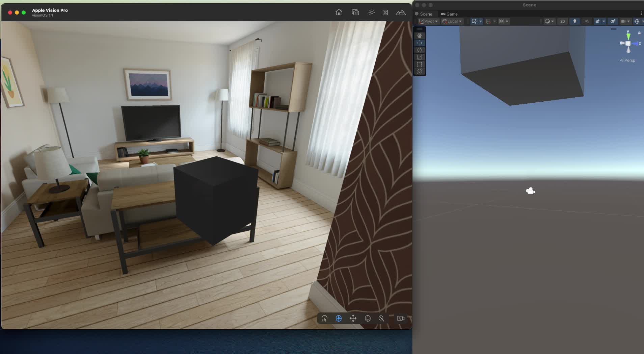Image resolution: width=644 pixels, height=354 pixels.
Task: Open the Pivot handle position dropdown
Action: tap(428, 21)
